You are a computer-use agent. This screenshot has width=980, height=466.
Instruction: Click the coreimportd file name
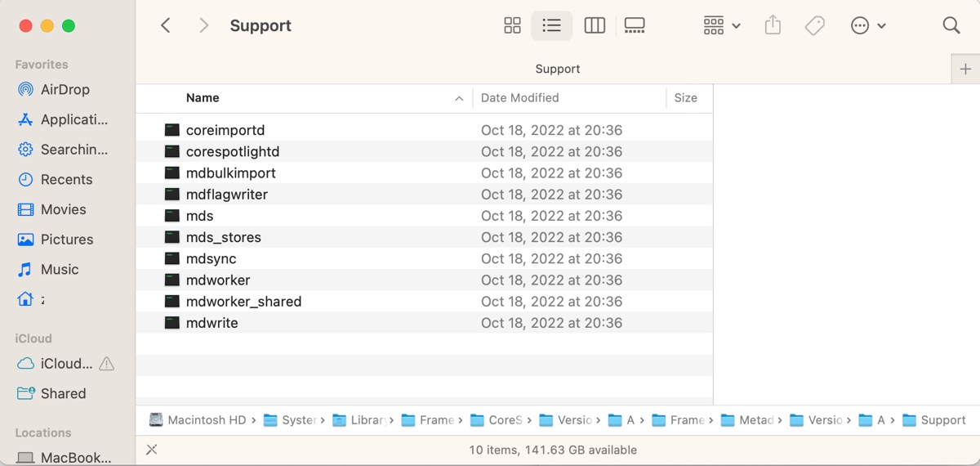[225, 130]
